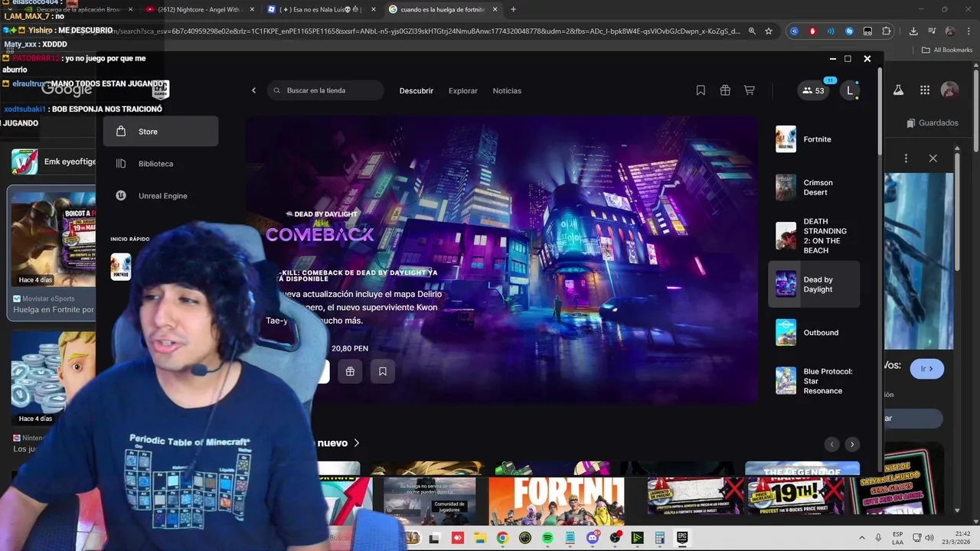The width and height of the screenshot is (980, 551).
Task: Open Biblioteca in the Epic launcher sidebar
Action: [161, 164]
